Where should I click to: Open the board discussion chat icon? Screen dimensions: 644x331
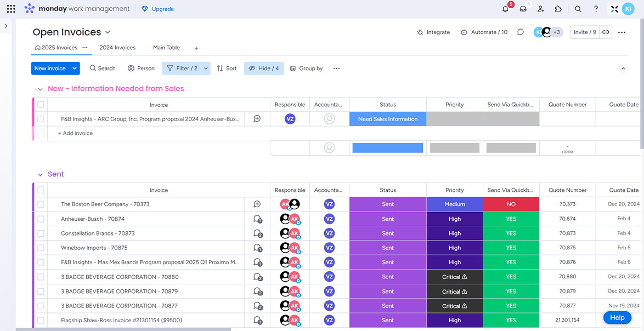coord(521,32)
